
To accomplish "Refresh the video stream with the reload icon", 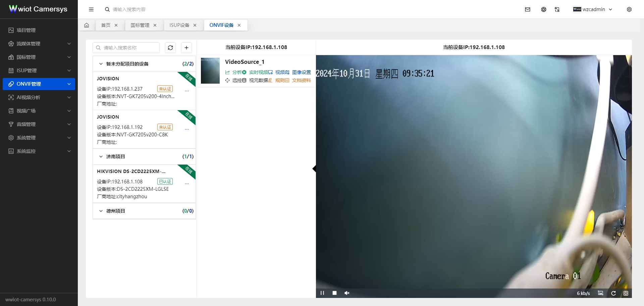I will click(613, 293).
